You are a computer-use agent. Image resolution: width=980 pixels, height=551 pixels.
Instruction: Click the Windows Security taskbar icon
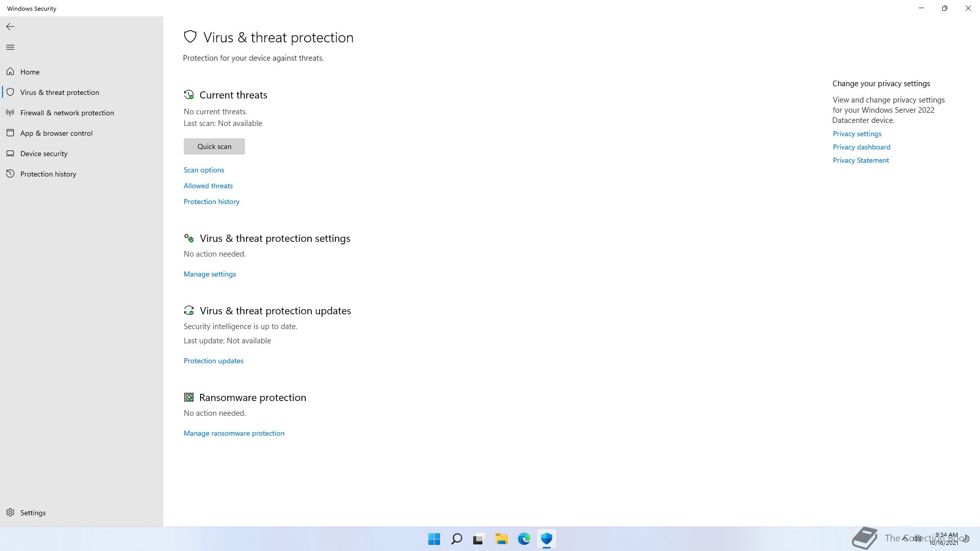point(547,539)
